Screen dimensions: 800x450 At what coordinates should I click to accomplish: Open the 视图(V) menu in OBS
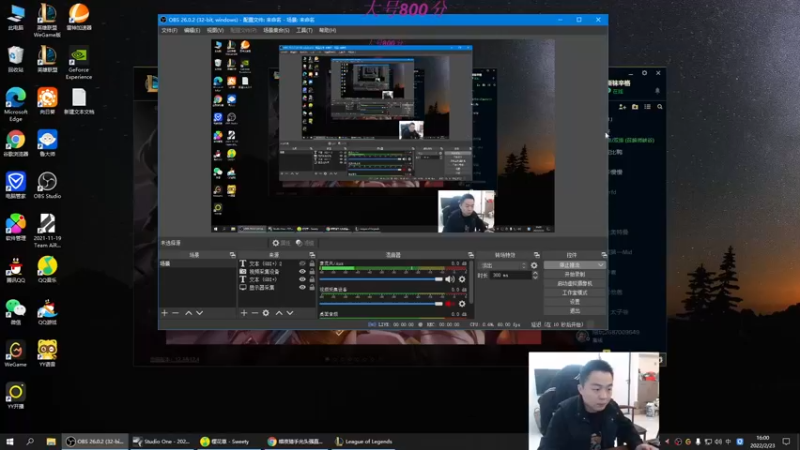(x=215, y=30)
